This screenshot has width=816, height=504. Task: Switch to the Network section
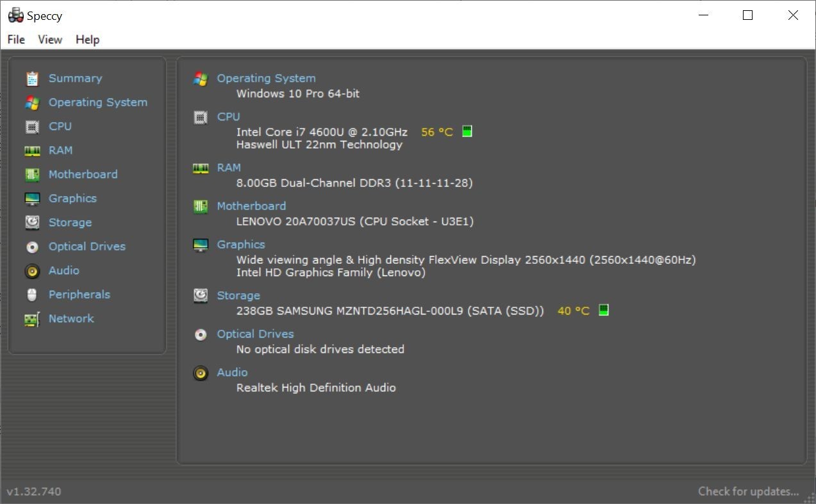[71, 319]
